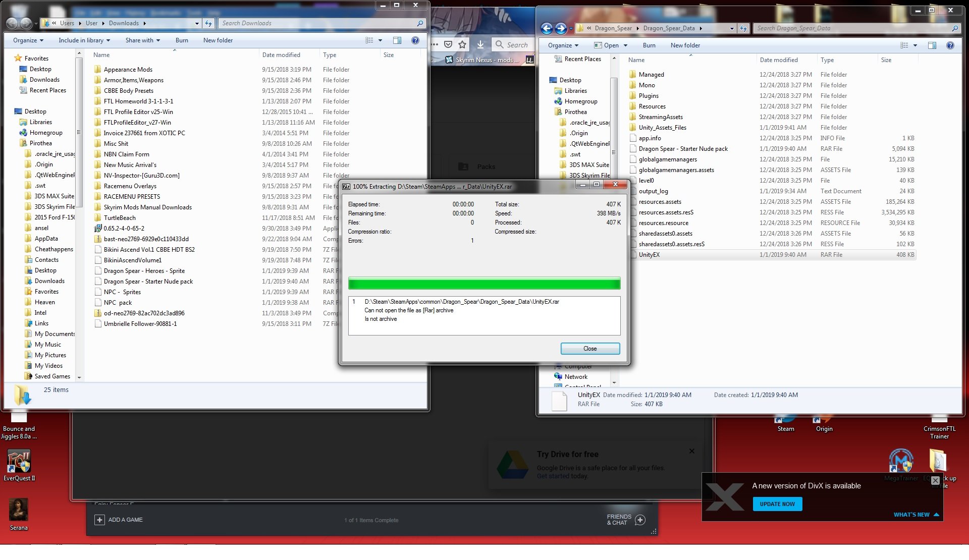Click Burn in Downloads window toolbar
969x560 pixels.
pyautogui.click(x=182, y=40)
